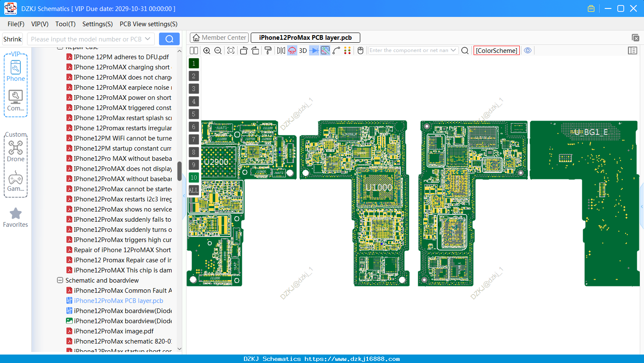644x363 pixels.
Task: Click the Shrink button
Action: (12, 39)
